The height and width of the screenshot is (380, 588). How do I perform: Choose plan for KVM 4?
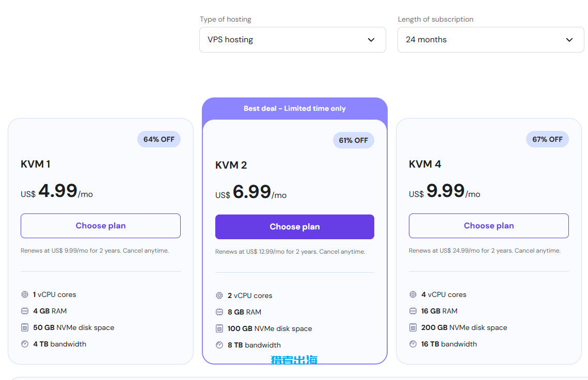pos(489,226)
